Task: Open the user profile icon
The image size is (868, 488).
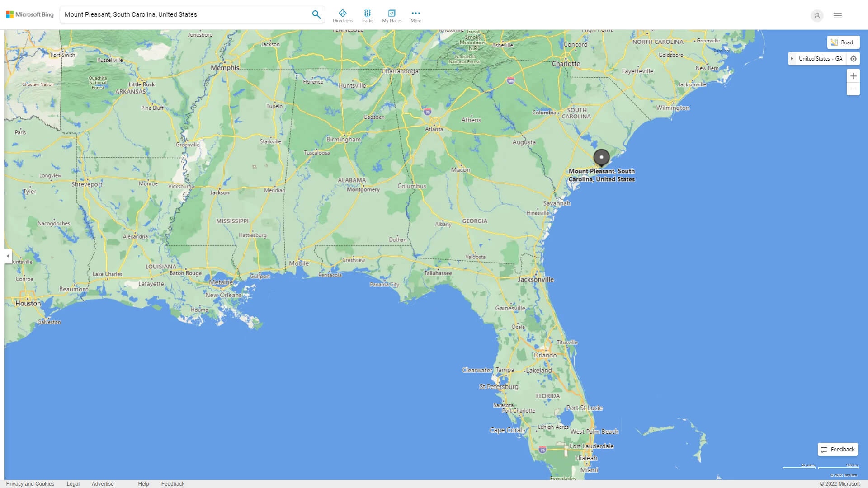Action: [x=817, y=15]
